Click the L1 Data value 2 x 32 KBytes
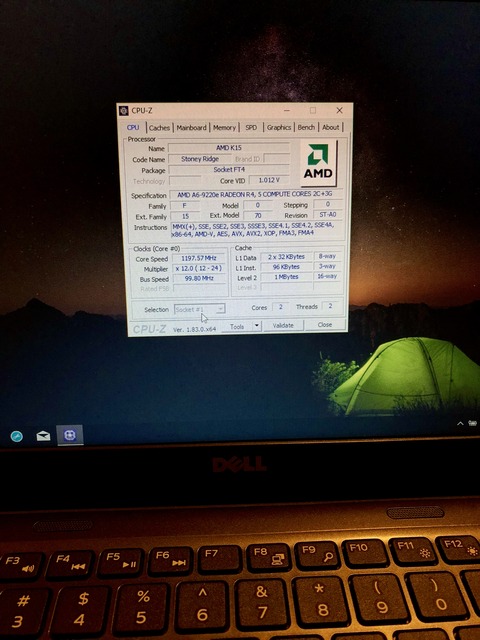Image resolution: width=480 pixels, height=640 pixels. click(287, 257)
